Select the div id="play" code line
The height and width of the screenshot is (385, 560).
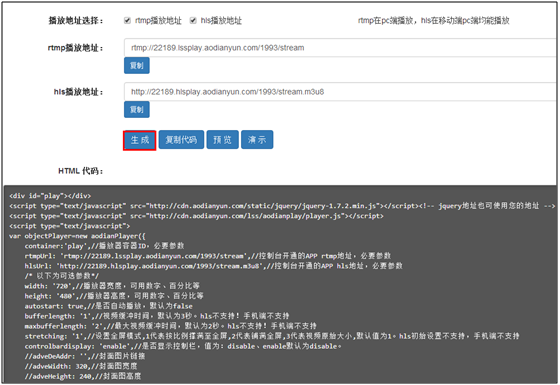pyautogui.click(x=50, y=196)
